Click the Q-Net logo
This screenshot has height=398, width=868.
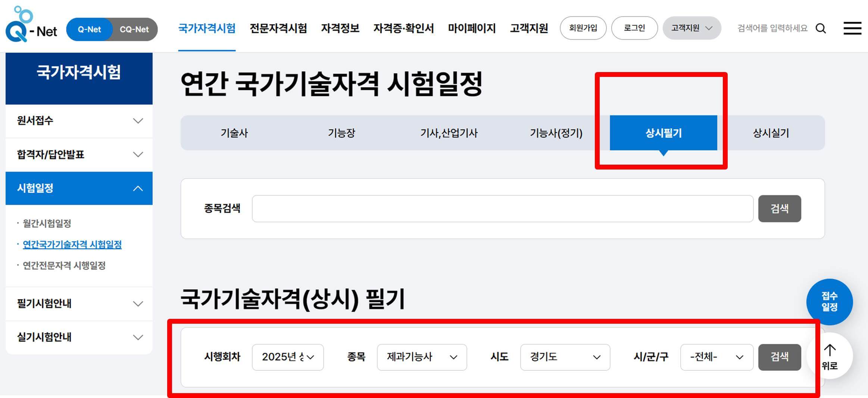[x=32, y=29]
